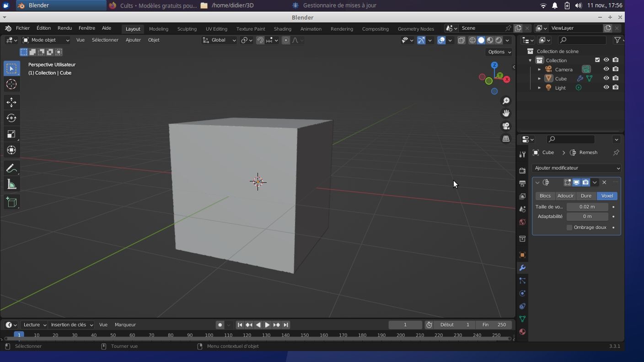The image size is (644, 362).
Task: Switch to the Sculpting workspace tab
Action: [x=187, y=29]
